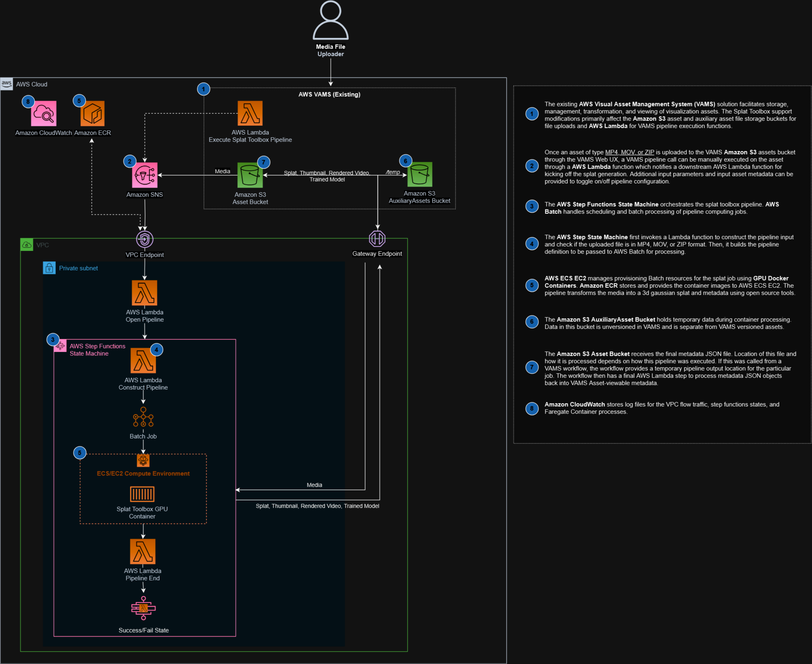Click the Execute Splat Toolbox Pipeline Lambda icon
Image resolution: width=812 pixels, height=664 pixels.
click(x=250, y=114)
